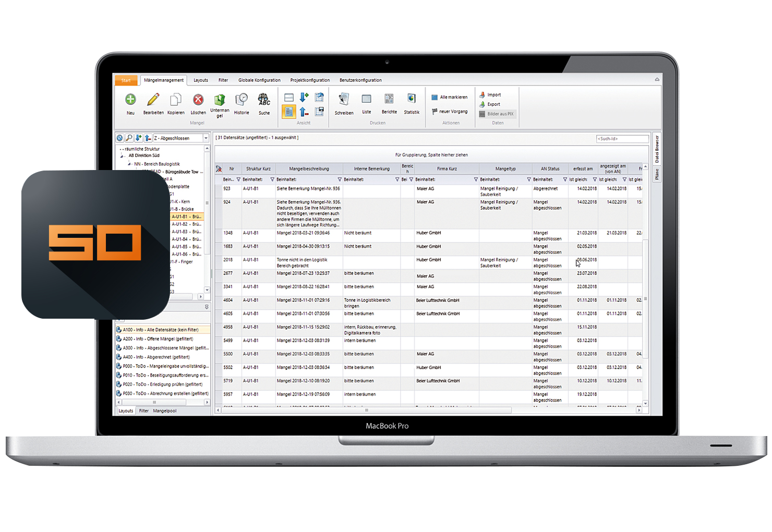The image size is (772, 532).
Task: Switch to the Projektkonfiguration ribbon tab
Action: [x=310, y=80]
